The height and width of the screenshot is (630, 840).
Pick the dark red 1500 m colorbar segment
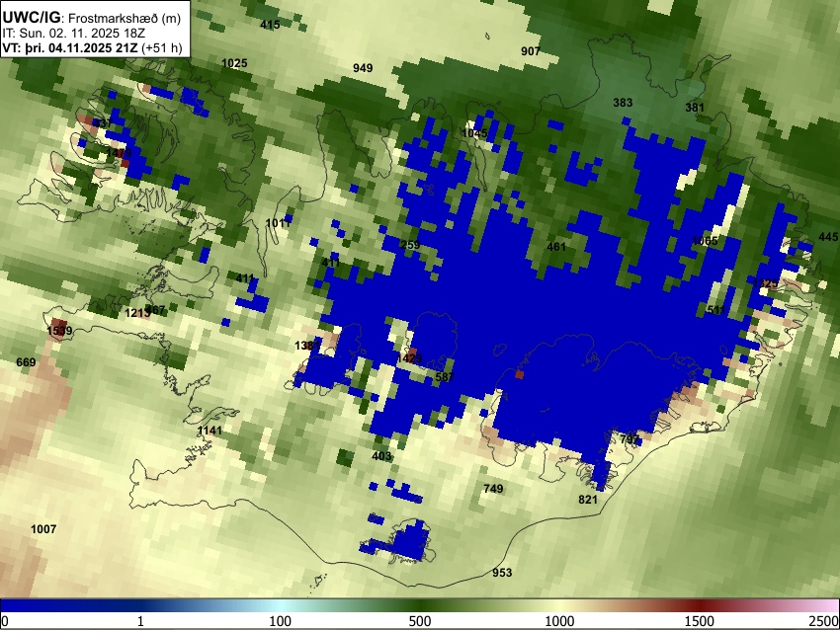[700, 605]
